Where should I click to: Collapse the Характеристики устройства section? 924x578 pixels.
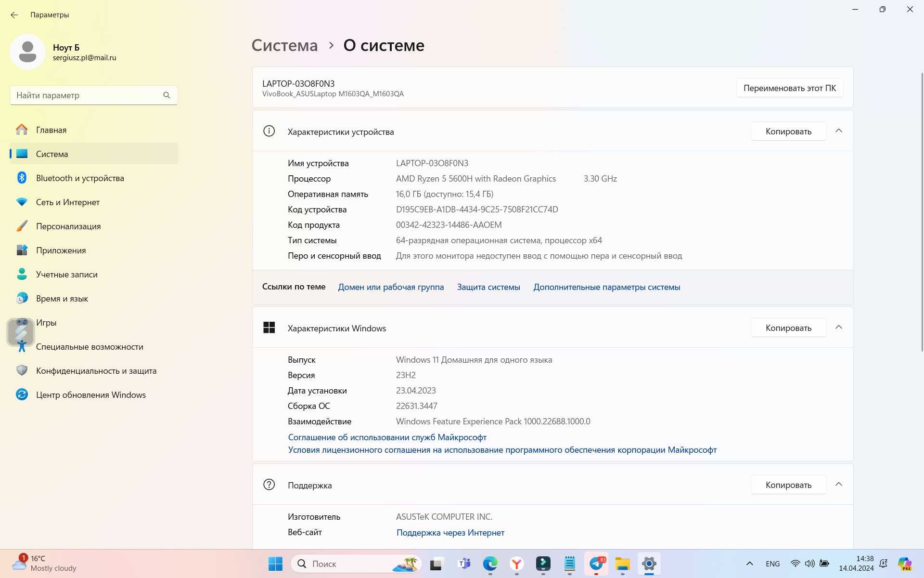tap(839, 131)
